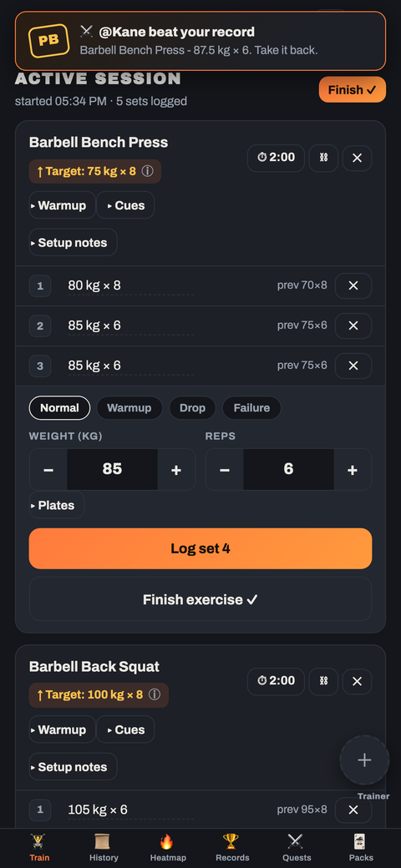Click Bench Press target info icon
Viewport: 401px width, 868px height.
coord(147,172)
